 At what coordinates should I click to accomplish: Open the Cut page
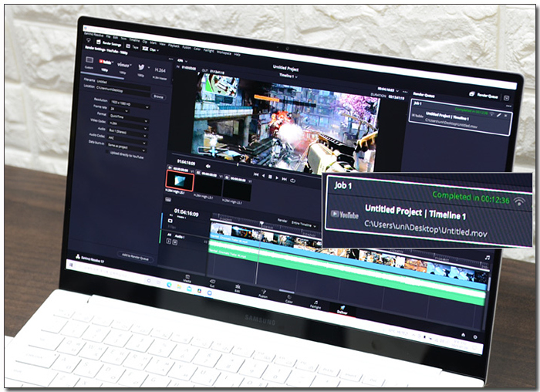coord(212,283)
